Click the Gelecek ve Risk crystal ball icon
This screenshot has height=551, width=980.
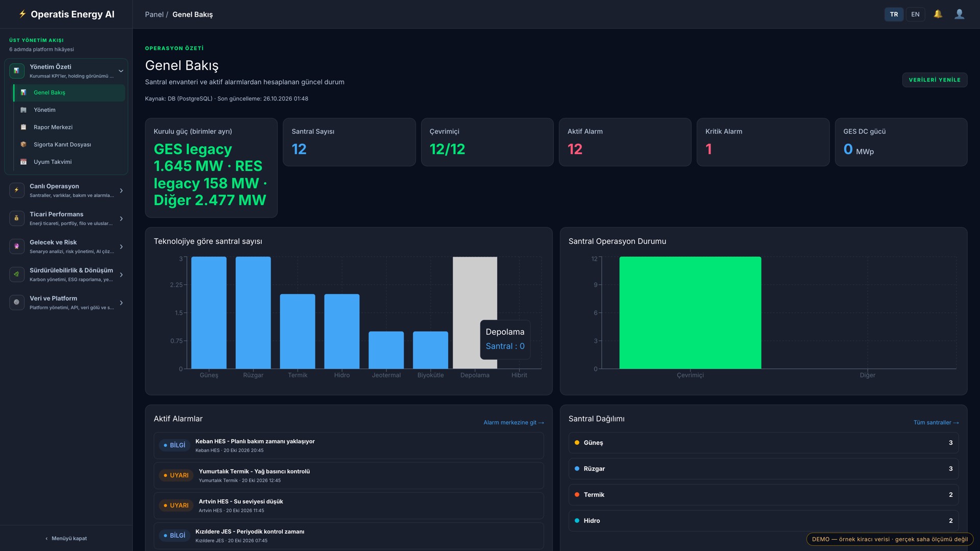pos(16,246)
